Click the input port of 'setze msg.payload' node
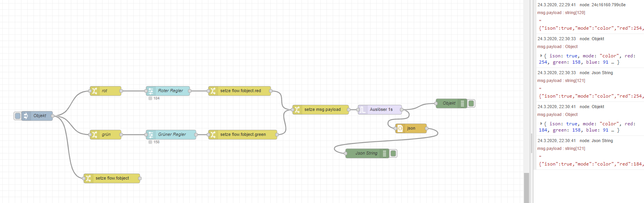The image size is (644, 203). [293, 110]
